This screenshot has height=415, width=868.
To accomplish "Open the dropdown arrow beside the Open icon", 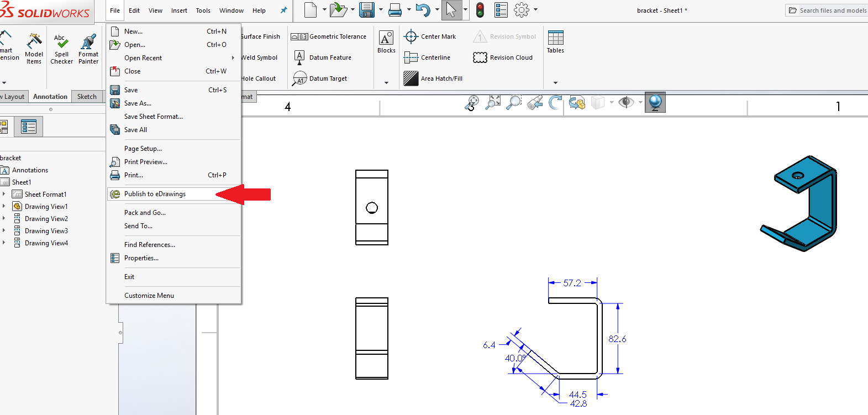I will [353, 10].
